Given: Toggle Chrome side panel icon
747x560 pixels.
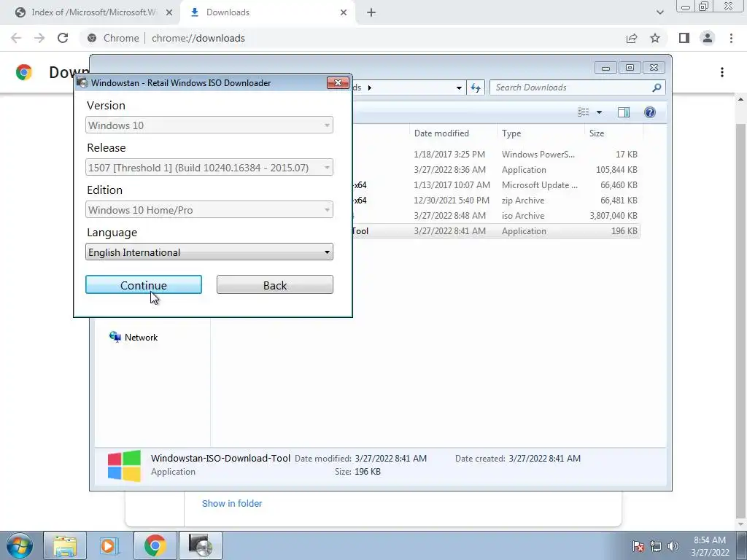Looking at the screenshot, I should [684, 38].
